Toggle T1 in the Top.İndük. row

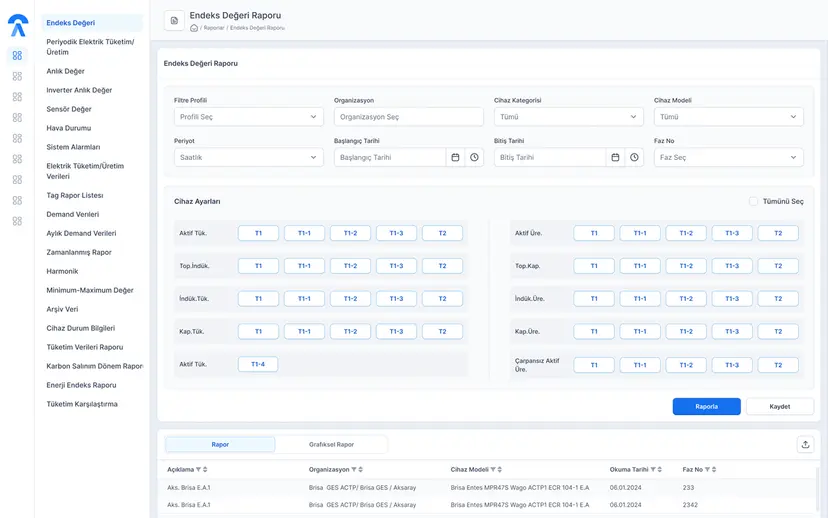coord(258,266)
